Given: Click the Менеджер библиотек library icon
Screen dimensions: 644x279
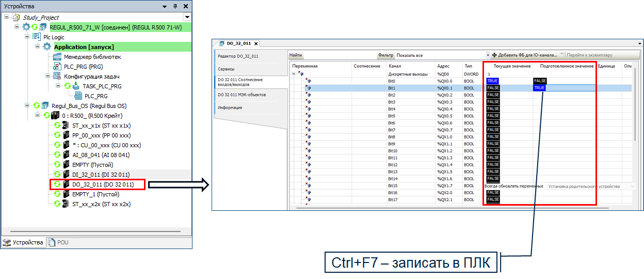Looking at the screenshot, I should (x=57, y=57).
